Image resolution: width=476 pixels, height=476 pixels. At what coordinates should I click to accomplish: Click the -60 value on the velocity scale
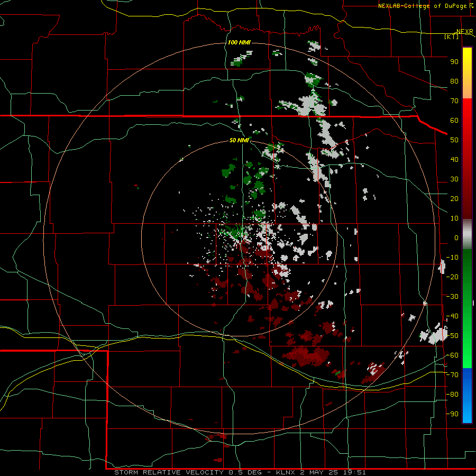452,355
